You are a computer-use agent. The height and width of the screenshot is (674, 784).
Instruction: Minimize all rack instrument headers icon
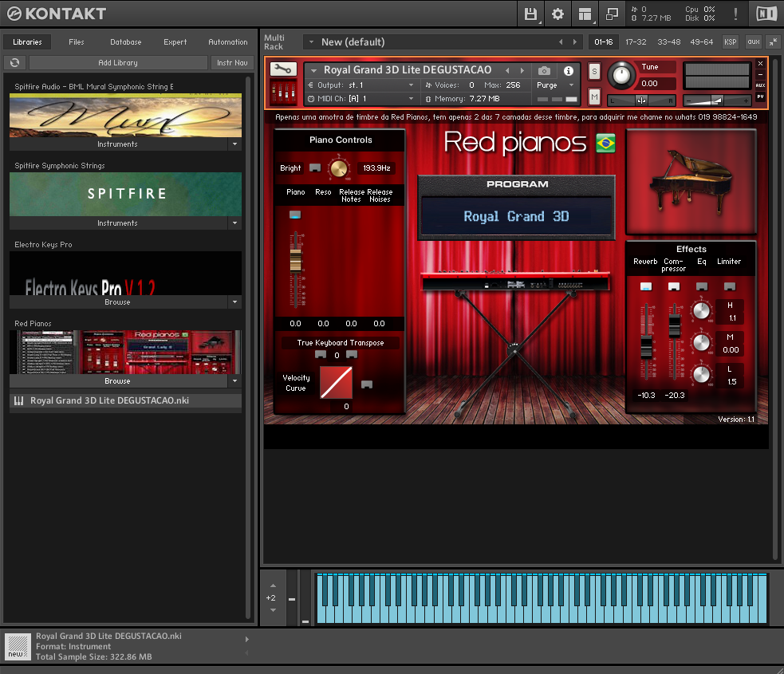(773, 42)
